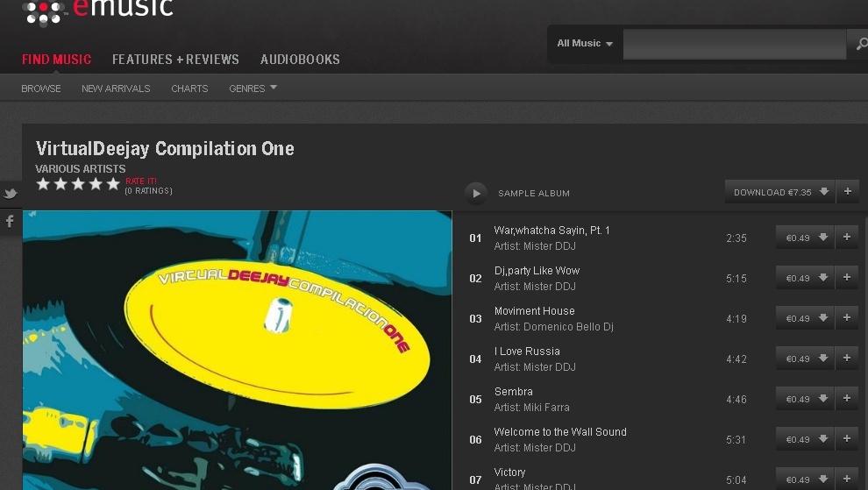
Task: Share album via Facebook icon
Action: (10, 222)
